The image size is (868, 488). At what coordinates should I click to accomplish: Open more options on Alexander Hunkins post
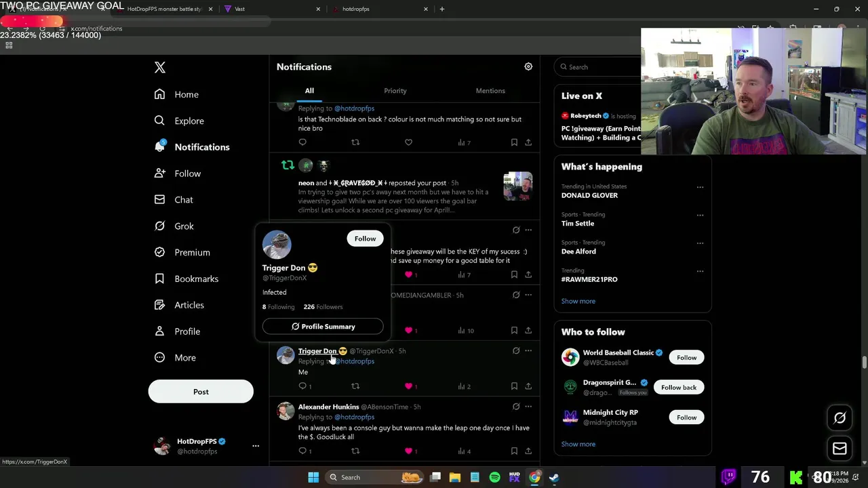click(528, 407)
